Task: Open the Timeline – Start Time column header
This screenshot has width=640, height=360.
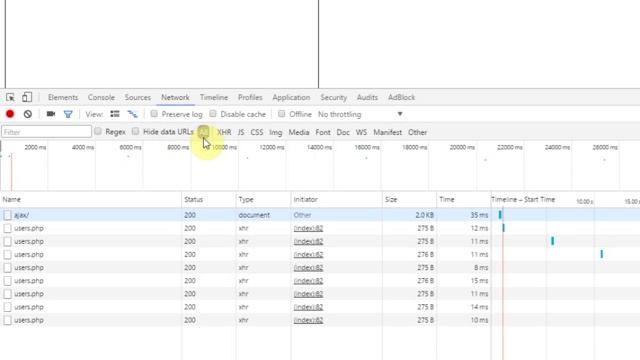Action: tap(523, 200)
